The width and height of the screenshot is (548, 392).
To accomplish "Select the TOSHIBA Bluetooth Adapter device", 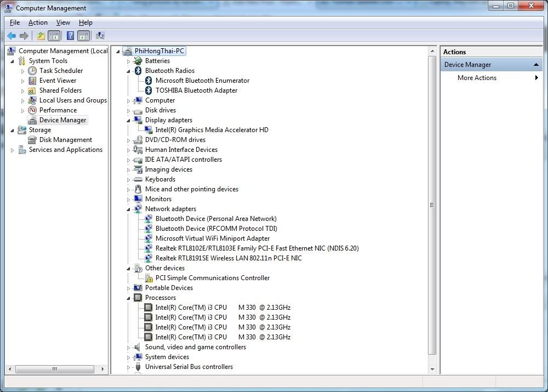I will (x=196, y=90).
